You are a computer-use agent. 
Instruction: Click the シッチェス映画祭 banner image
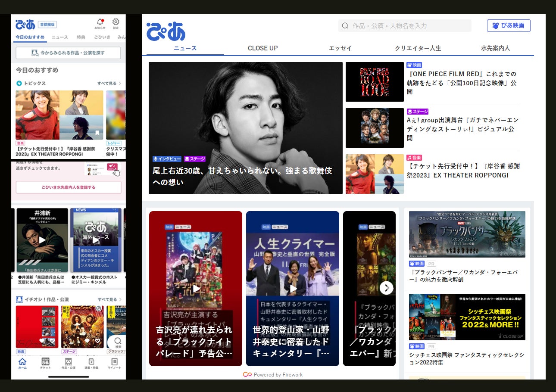click(x=467, y=317)
